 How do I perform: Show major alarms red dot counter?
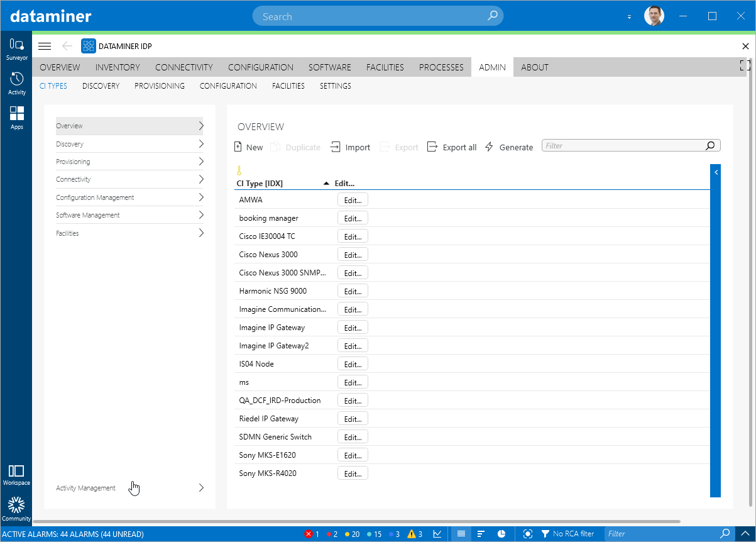point(332,534)
